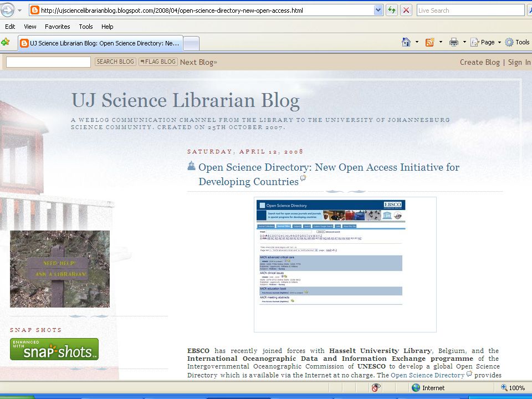Click the SEARCH BLOG button
The height and width of the screenshot is (399, 532).
pyautogui.click(x=115, y=62)
